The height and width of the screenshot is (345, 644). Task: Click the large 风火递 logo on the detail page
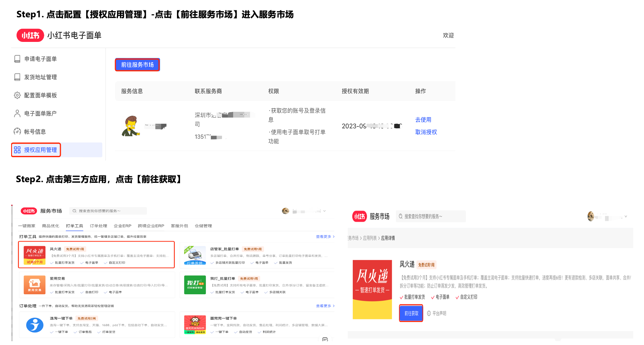pos(372,289)
